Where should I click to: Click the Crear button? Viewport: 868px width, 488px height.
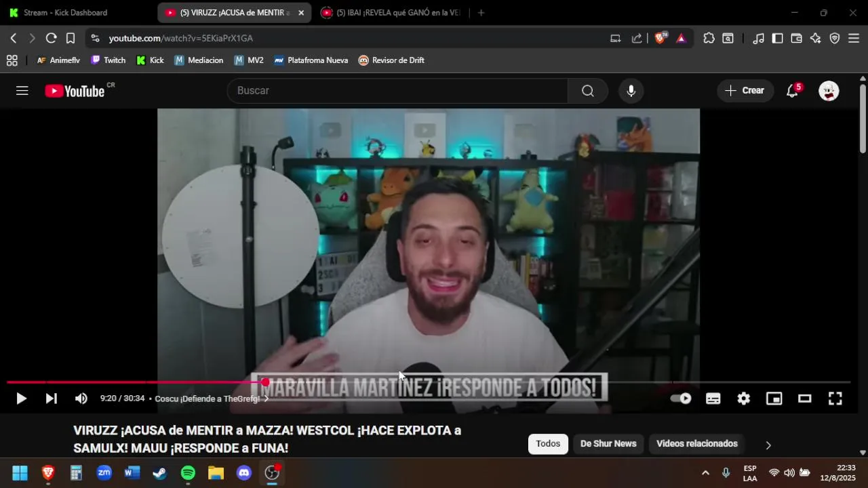click(745, 91)
